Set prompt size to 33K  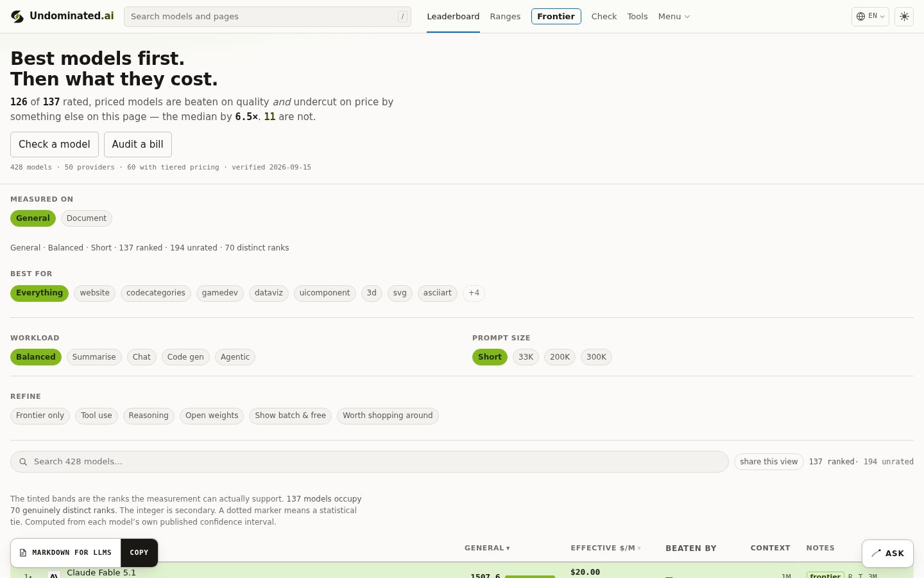pos(526,357)
